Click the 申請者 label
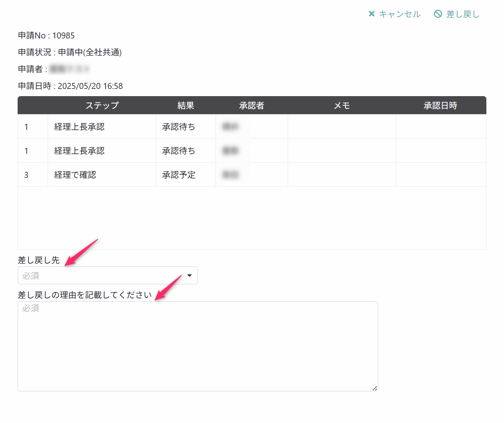 coord(32,69)
